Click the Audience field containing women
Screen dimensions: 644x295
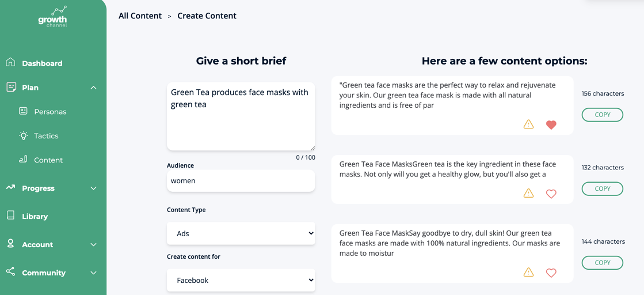[x=241, y=180]
